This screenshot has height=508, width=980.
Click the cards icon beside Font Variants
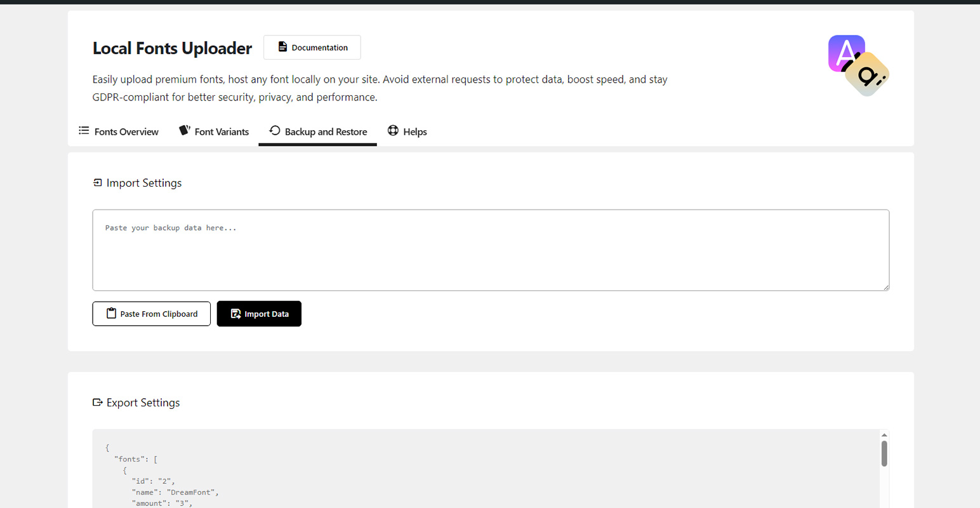coord(185,130)
